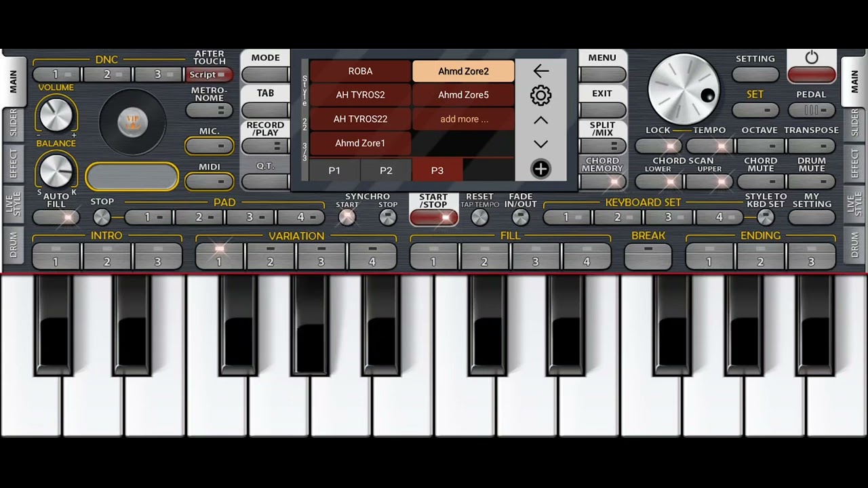868x488 pixels.
Task: Select the ROBA style
Action: click(x=360, y=71)
